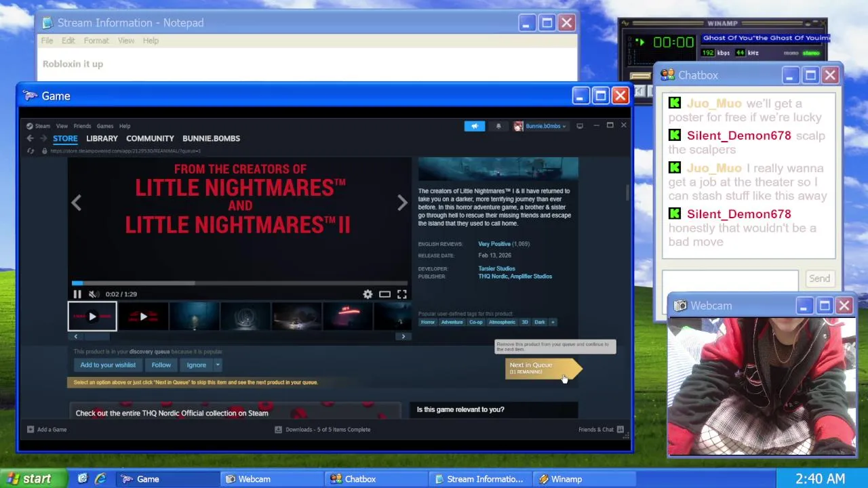This screenshot has width=868, height=488.
Task: Open the Very Positive reviews link
Action: [494, 244]
